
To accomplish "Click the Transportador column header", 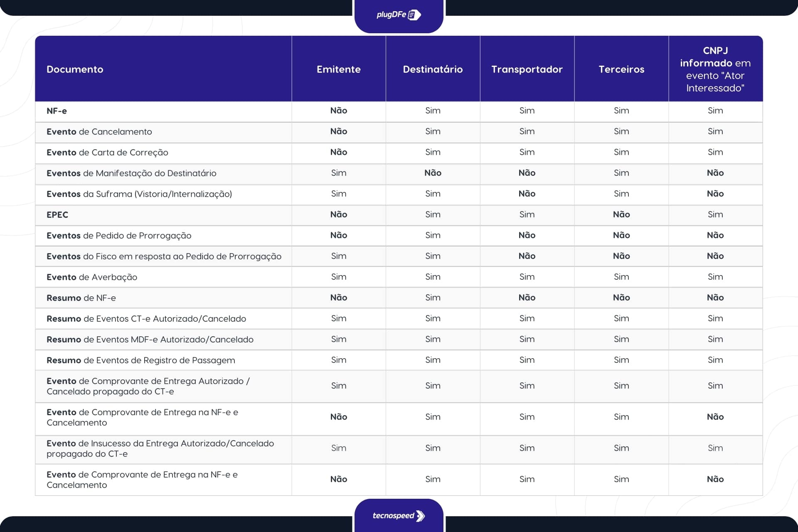I will click(527, 69).
